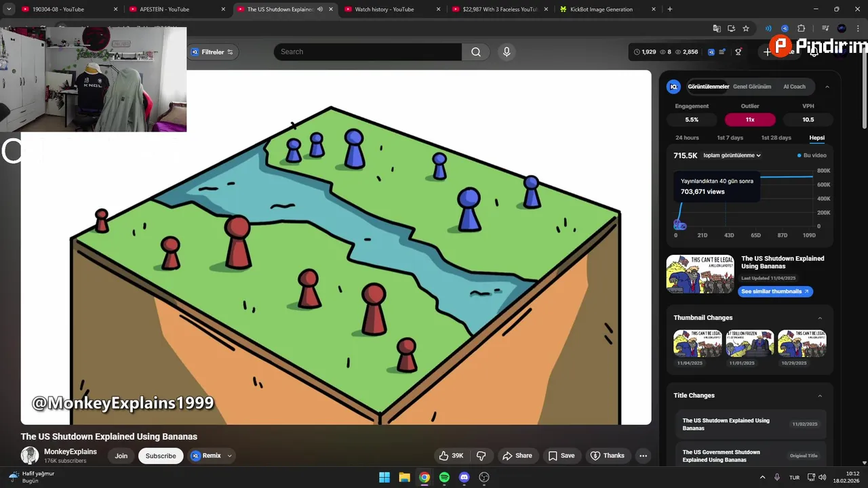Click the Thanks button

[x=608, y=455]
